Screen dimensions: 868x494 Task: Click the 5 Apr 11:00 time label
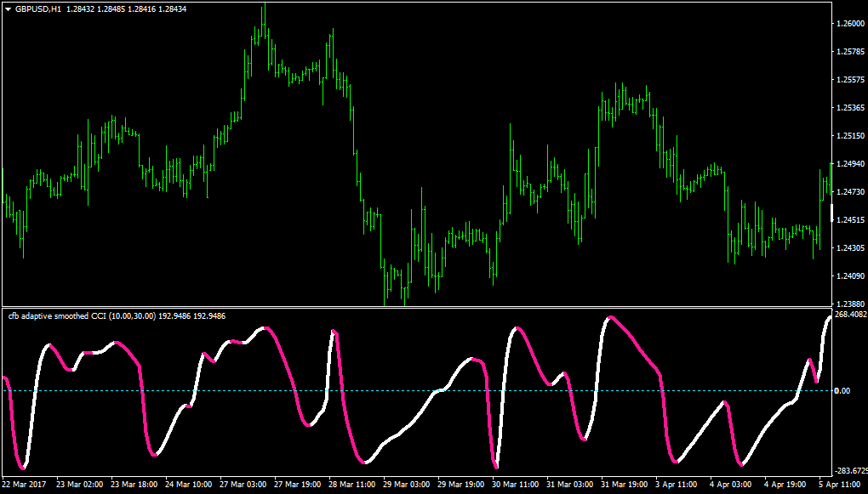coord(840,484)
